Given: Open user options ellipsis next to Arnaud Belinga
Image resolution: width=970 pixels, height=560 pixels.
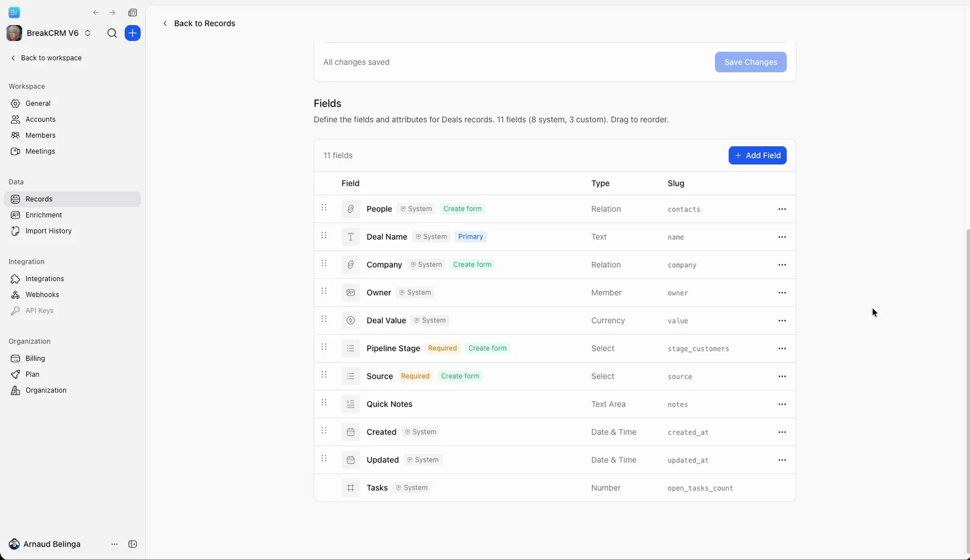Looking at the screenshot, I should [x=115, y=544].
